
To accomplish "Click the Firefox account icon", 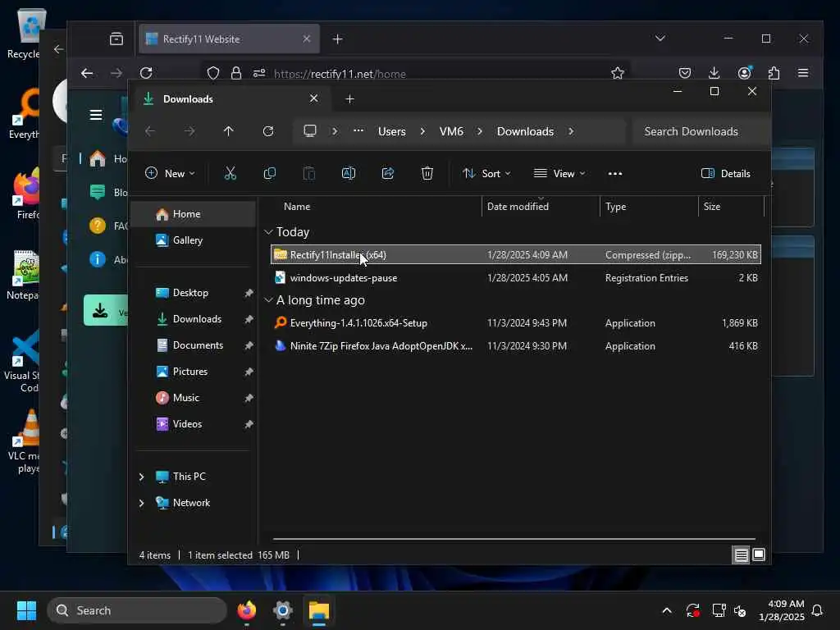I will [745, 73].
